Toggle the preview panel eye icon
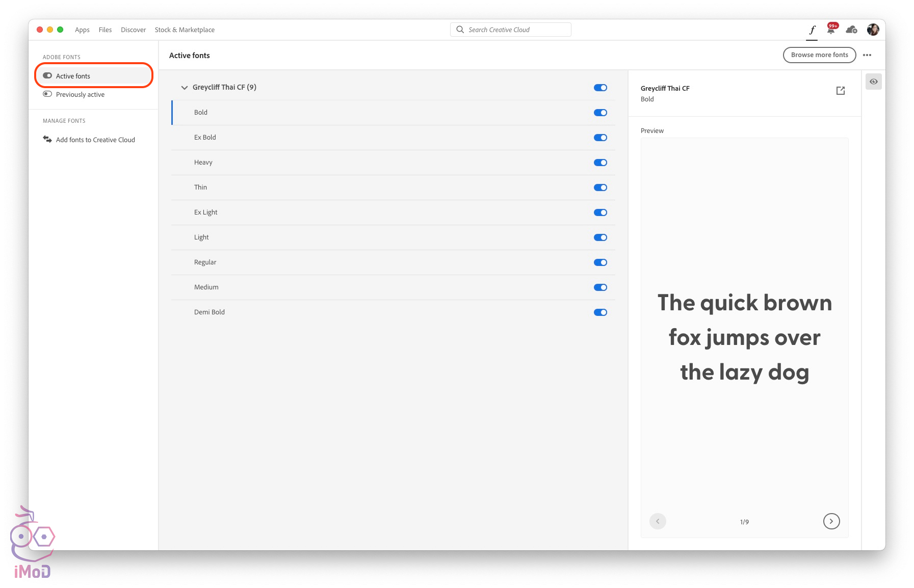Screen dimensions: 914x588 point(873,82)
